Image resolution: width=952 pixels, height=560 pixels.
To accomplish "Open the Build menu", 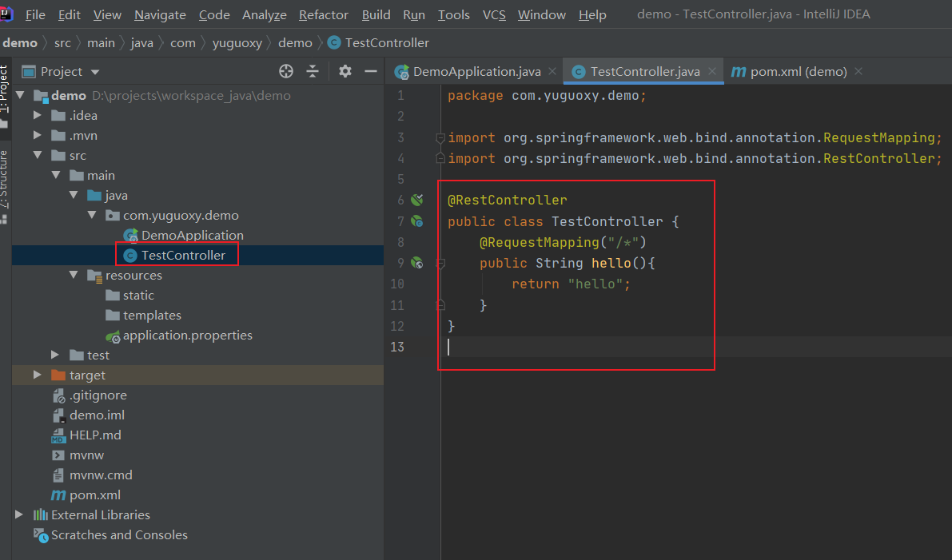I will 376,14.
